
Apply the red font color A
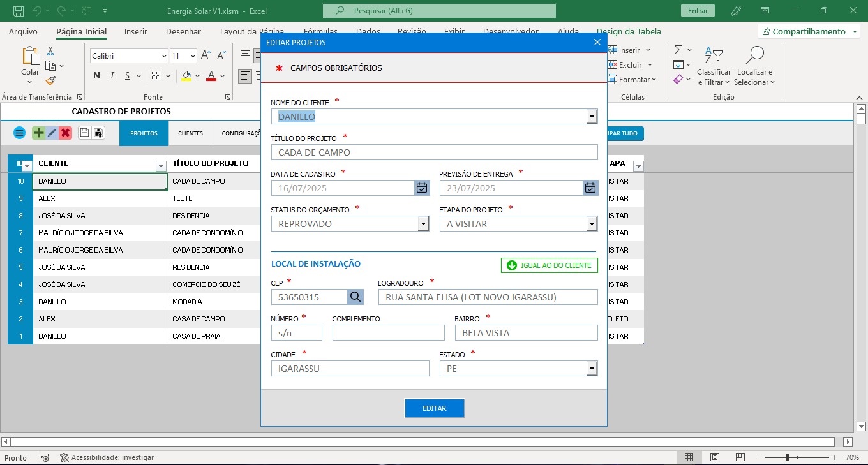(211, 76)
